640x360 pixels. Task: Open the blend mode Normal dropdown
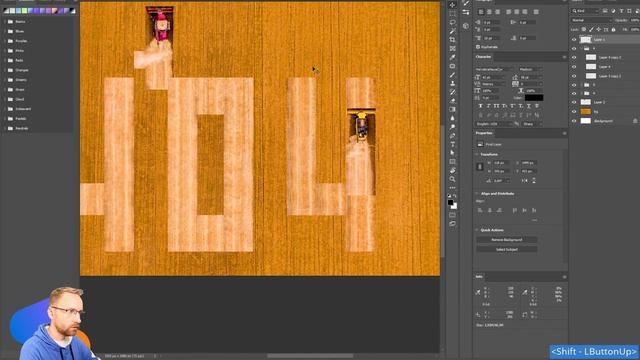[x=591, y=20]
